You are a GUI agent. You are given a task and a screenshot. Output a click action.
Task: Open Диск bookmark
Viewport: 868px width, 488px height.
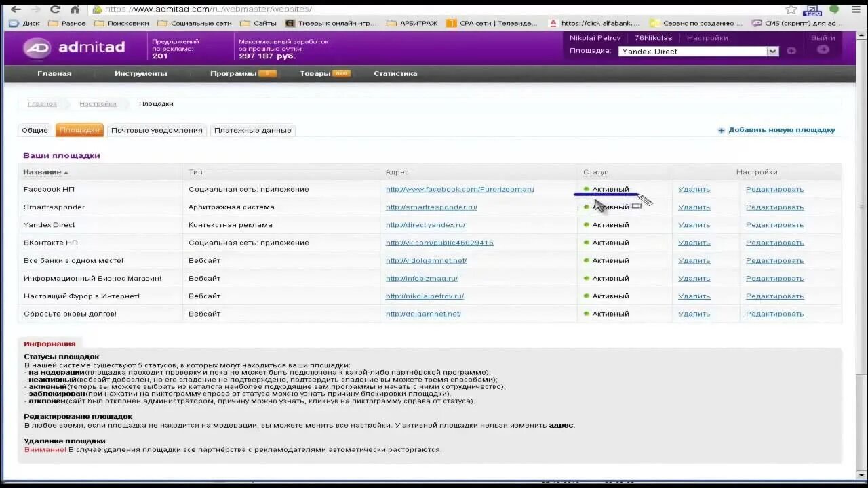click(x=24, y=23)
